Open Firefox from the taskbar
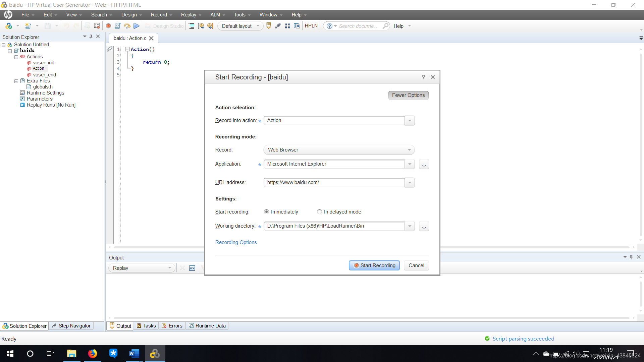This screenshot has height=362, width=644. 92,354
